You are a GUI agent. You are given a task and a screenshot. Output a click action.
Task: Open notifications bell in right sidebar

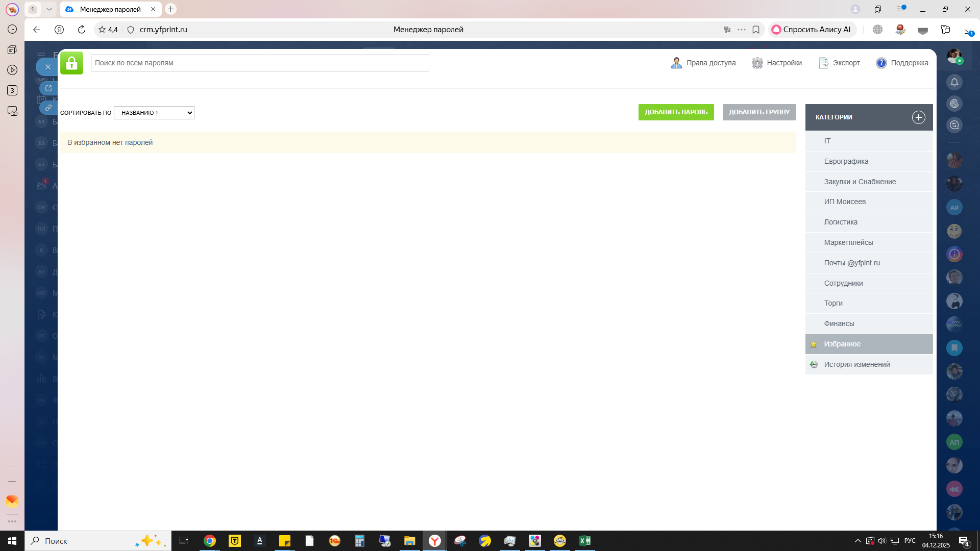[x=954, y=83]
